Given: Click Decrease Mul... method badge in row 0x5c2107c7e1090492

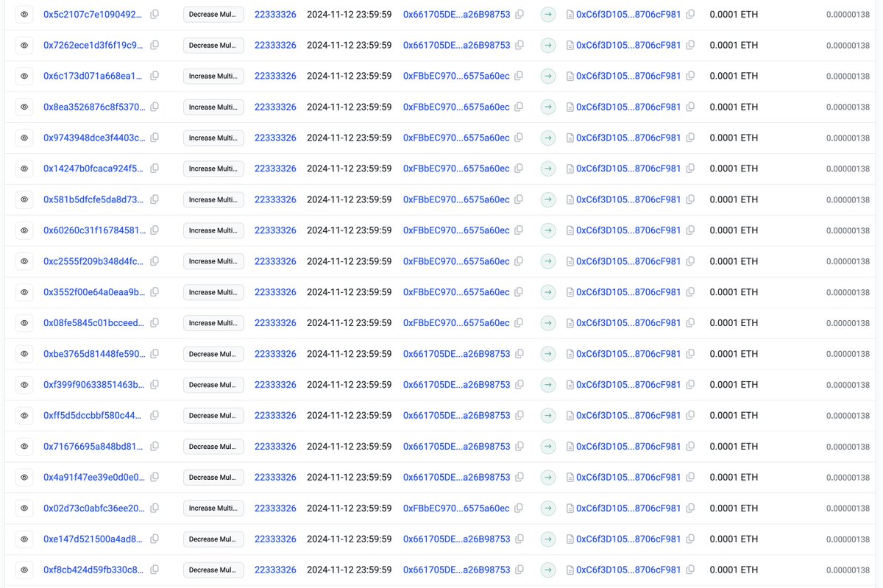Looking at the screenshot, I should pos(213,15).
